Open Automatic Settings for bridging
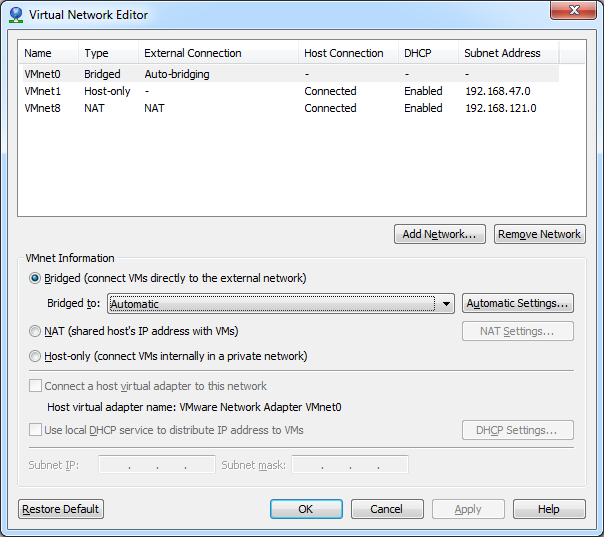 point(518,304)
